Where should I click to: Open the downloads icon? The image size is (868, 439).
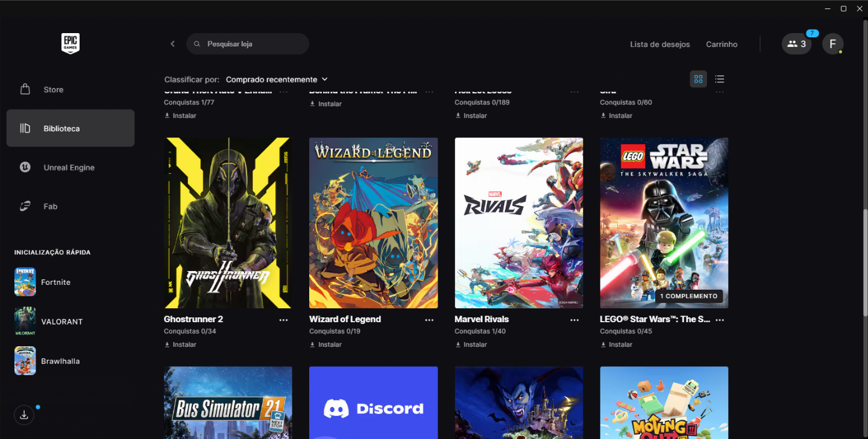(24, 414)
